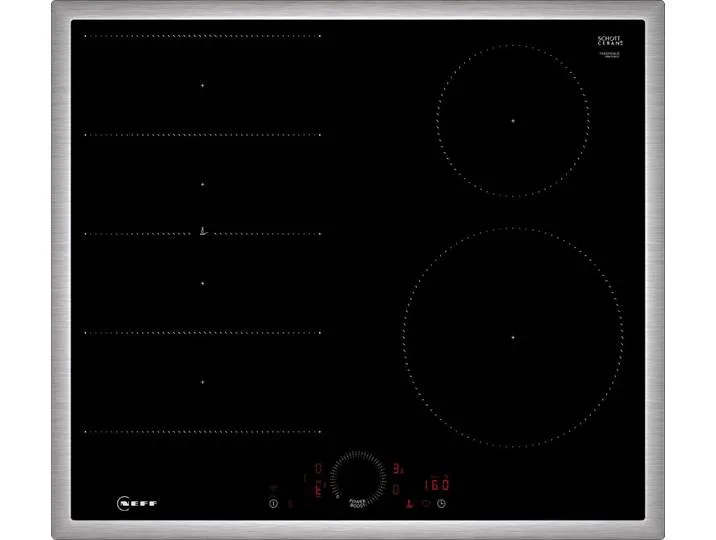Tap the red hood control symbol
716x540 pixels.
pyautogui.click(x=409, y=504)
